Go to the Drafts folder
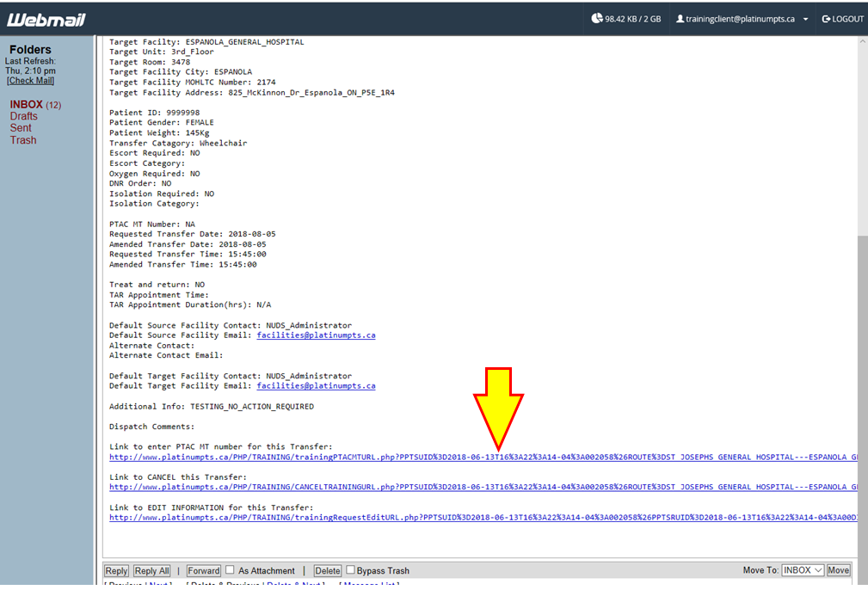Viewport: 868px width, 590px height. 24,116
